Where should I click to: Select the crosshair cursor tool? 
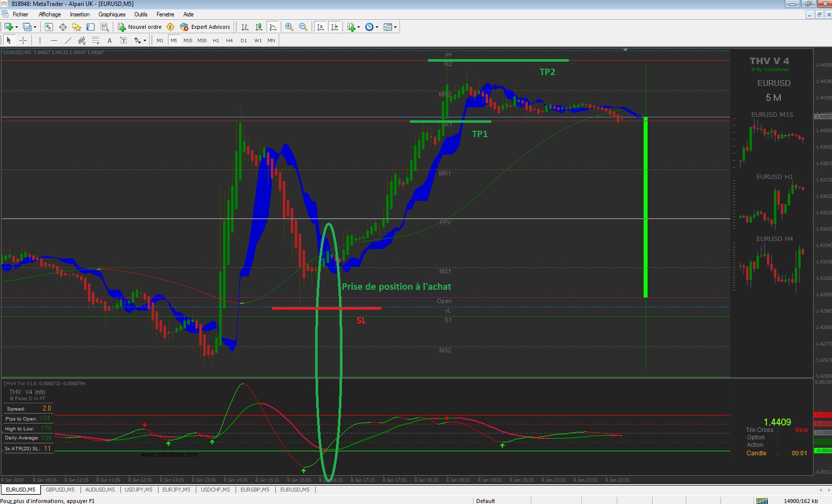23,40
